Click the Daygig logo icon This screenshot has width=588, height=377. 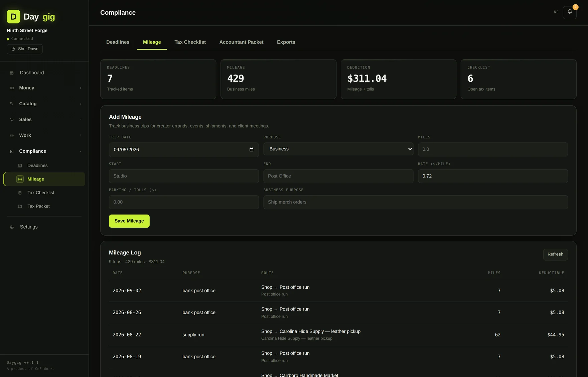pyautogui.click(x=13, y=16)
